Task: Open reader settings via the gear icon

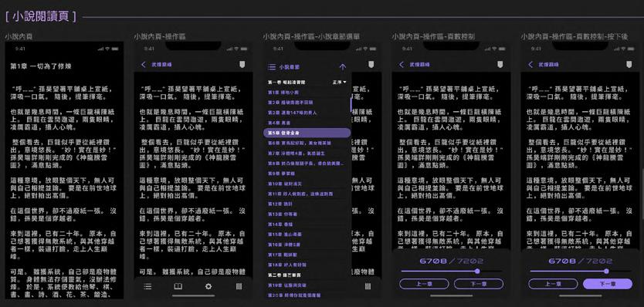Action: point(208,286)
